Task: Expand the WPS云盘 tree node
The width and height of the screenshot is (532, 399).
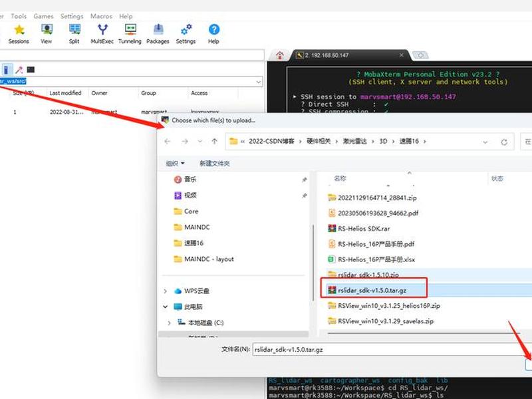Action: tap(165, 291)
